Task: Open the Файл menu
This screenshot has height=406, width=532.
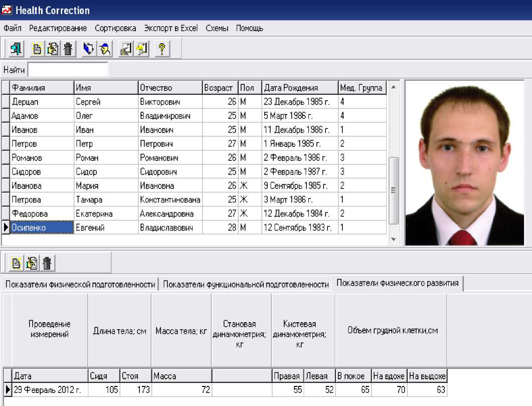Action: click(x=12, y=28)
